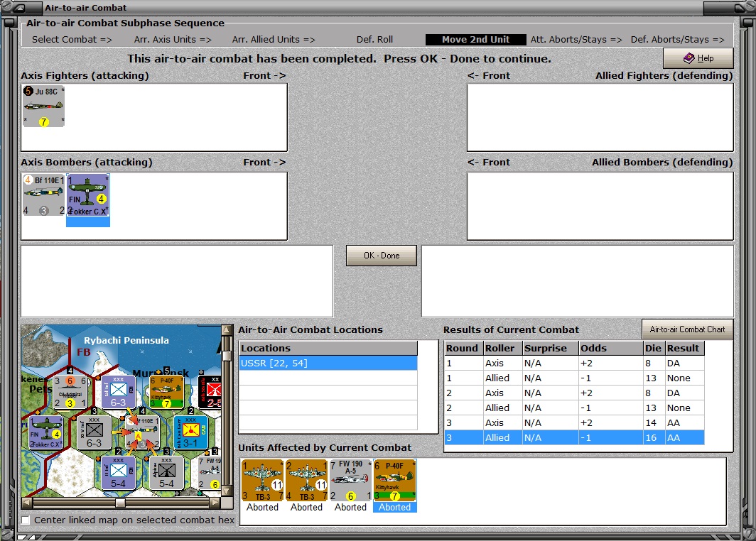Select round 2 Allied result row
The image size is (756, 541).
[x=574, y=408]
